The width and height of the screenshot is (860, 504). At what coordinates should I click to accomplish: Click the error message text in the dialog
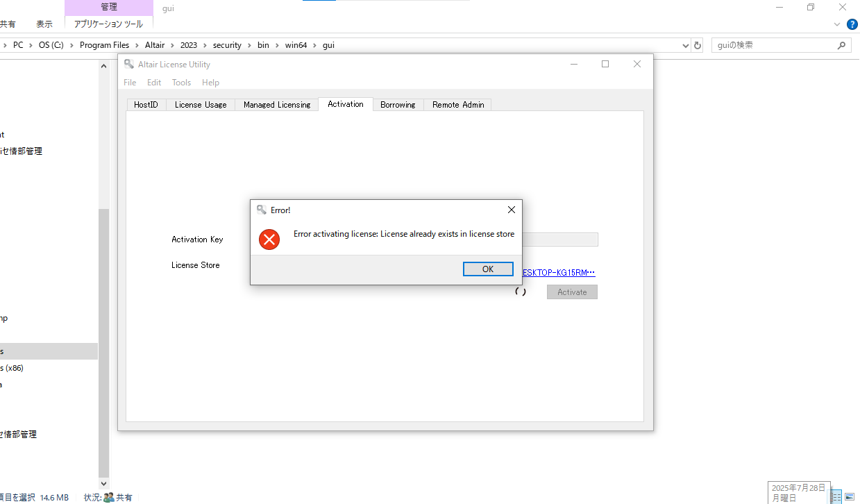404,234
